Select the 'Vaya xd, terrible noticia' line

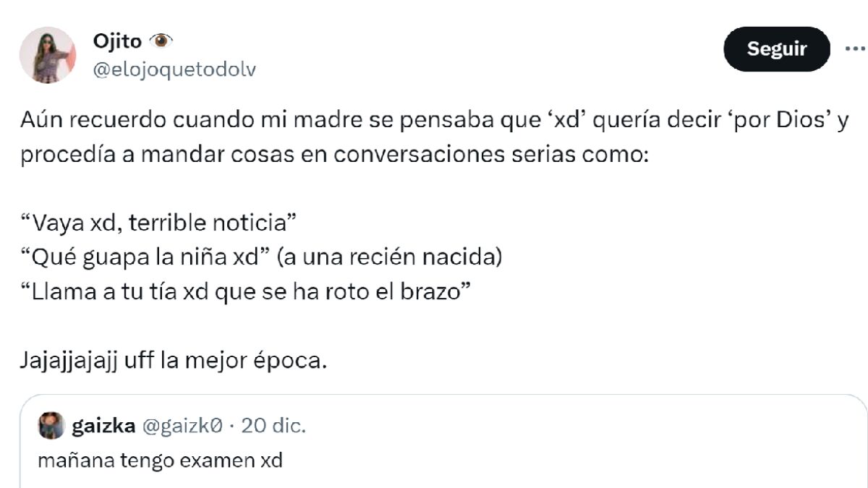159,223
